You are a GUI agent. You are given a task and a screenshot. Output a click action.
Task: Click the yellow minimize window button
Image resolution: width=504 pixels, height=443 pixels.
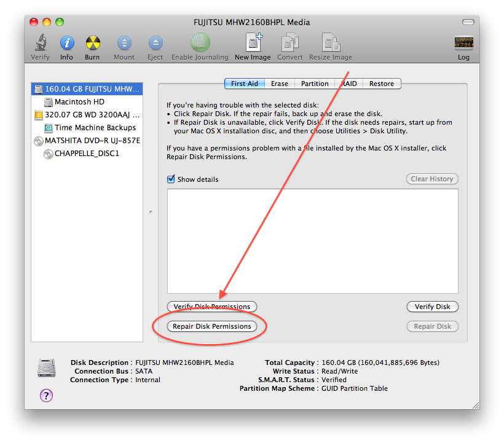point(47,22)
